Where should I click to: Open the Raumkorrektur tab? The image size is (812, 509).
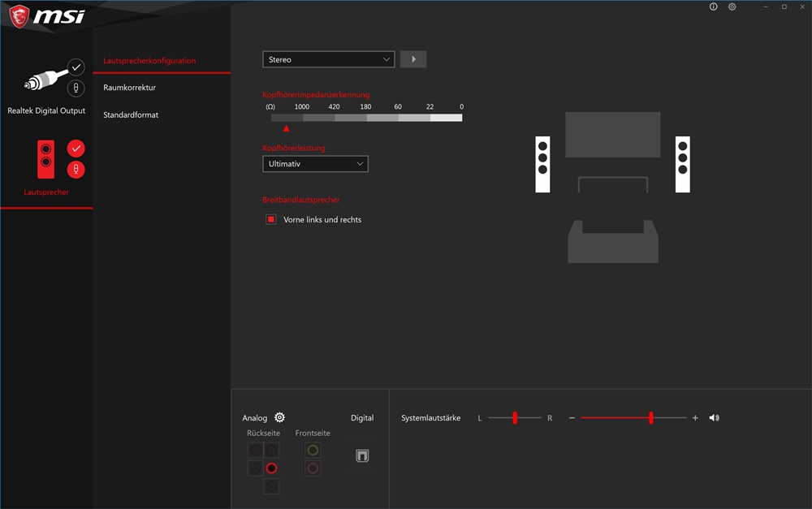pos(130,88)
